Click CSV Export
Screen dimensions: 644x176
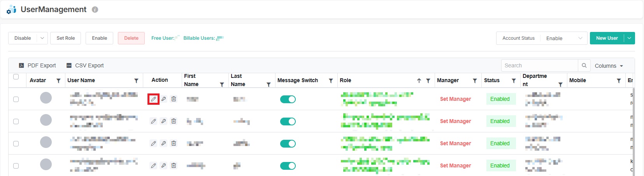pyautogui.click(x=85, y=65)
